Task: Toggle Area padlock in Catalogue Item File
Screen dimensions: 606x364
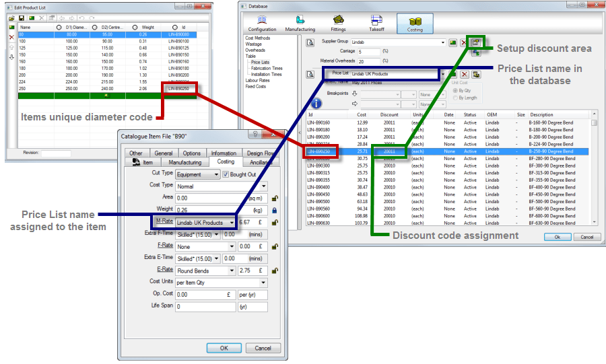Action: [x=275, y=198]
